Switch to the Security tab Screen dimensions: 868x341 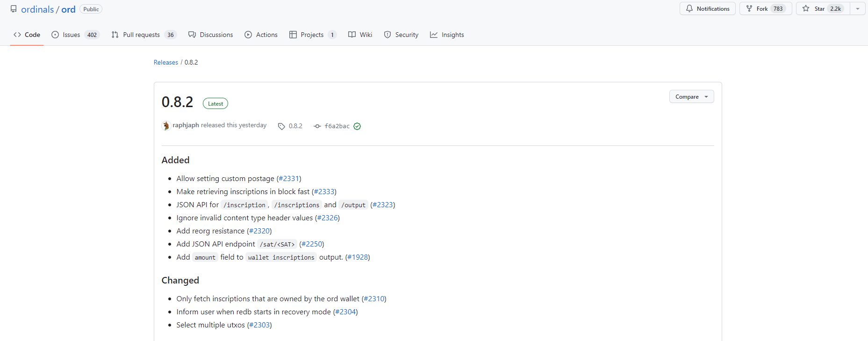point(401,35)
